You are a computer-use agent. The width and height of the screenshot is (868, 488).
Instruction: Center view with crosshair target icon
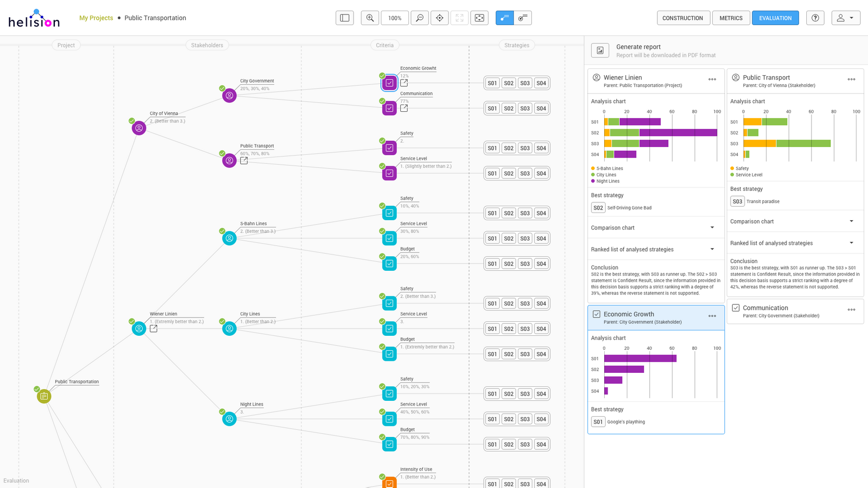(x=439, y=18)
